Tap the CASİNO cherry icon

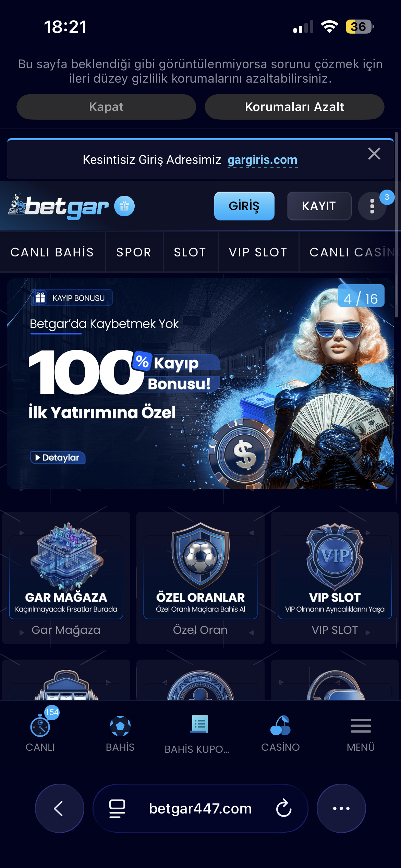(280, 725)
